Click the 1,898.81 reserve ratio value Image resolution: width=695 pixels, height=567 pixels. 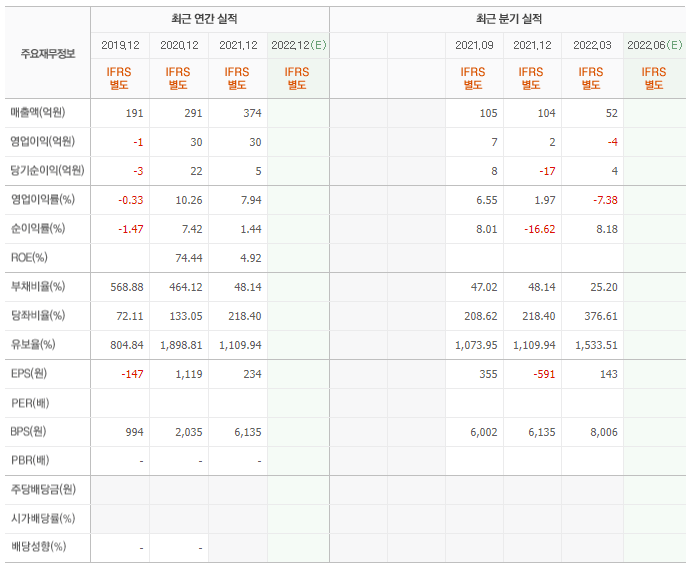(181, 345)
